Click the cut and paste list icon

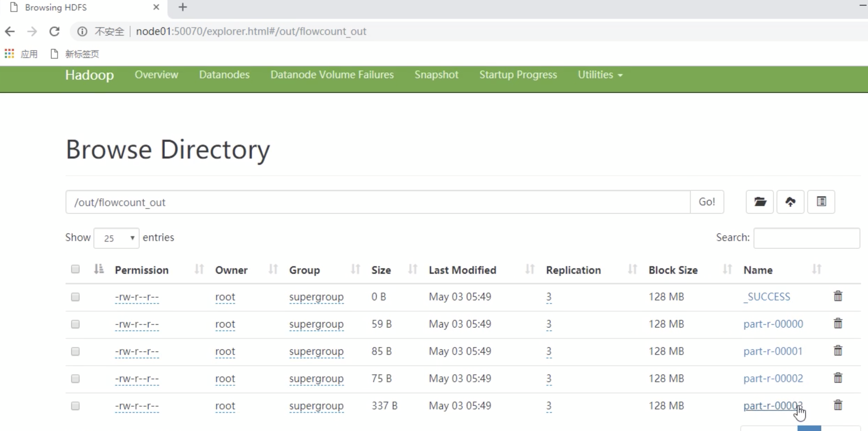821,202
